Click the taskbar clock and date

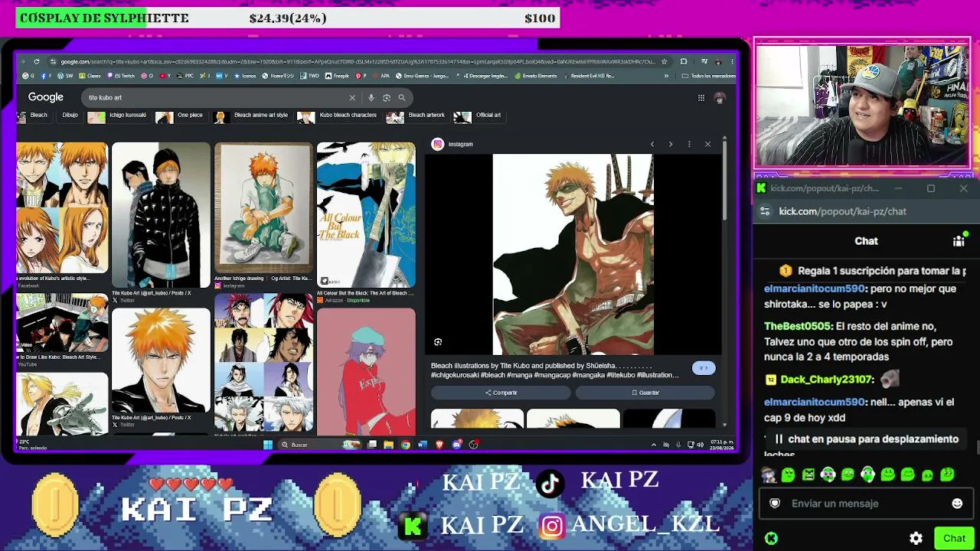[722, 445]
